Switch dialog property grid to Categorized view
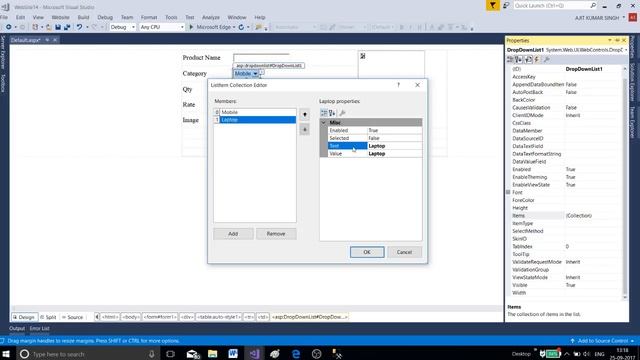The width and height of the screenshot is (640, 360). 324,113
